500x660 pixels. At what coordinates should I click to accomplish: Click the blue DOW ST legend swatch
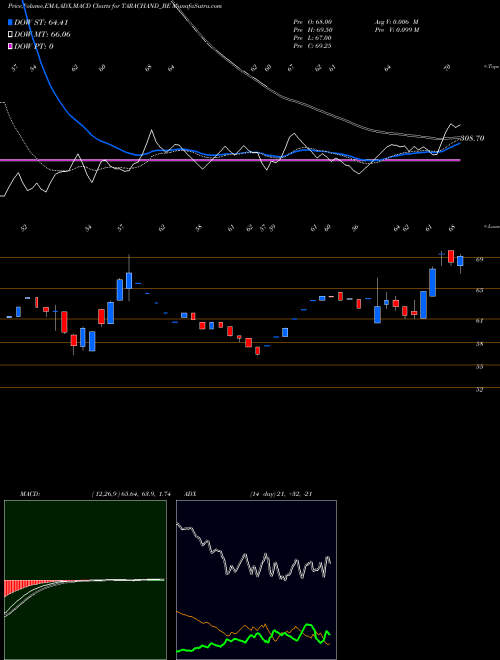(11, 22)
